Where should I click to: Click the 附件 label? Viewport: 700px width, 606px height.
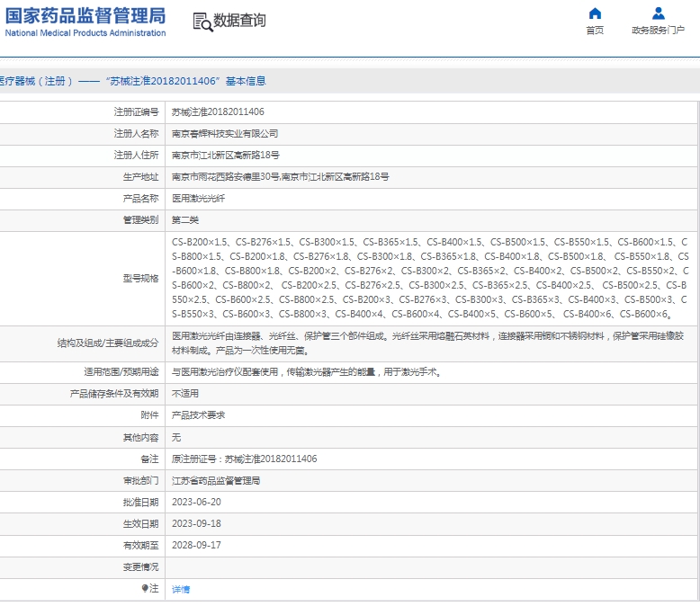[x=149, y=415]
